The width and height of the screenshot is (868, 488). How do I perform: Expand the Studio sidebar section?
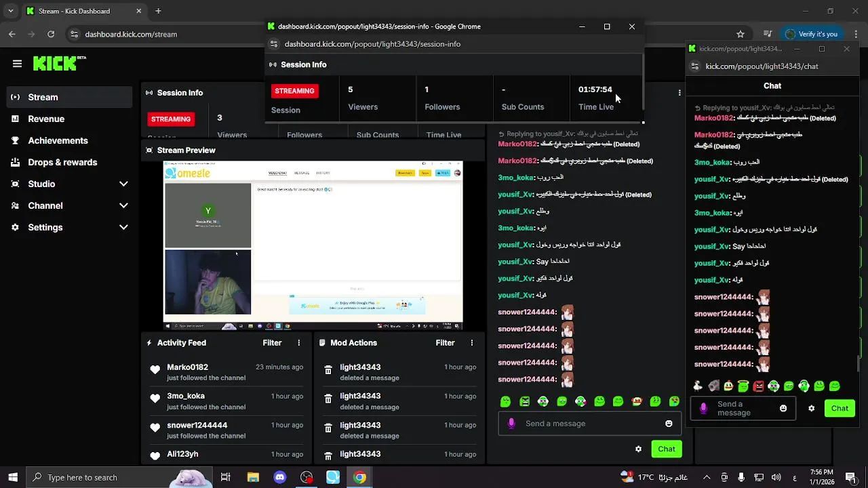pyautogui.click(x=123, y=184)
